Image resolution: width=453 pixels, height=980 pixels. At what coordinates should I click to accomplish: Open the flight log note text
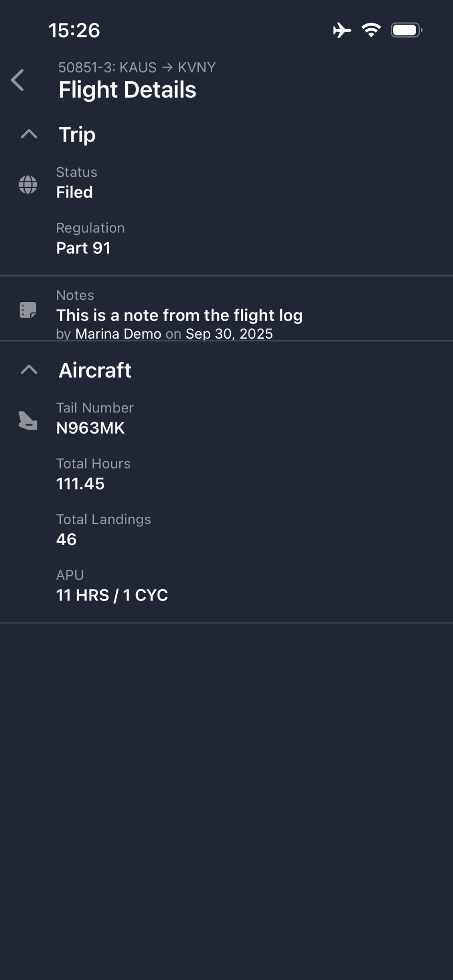tap(179, 315)
